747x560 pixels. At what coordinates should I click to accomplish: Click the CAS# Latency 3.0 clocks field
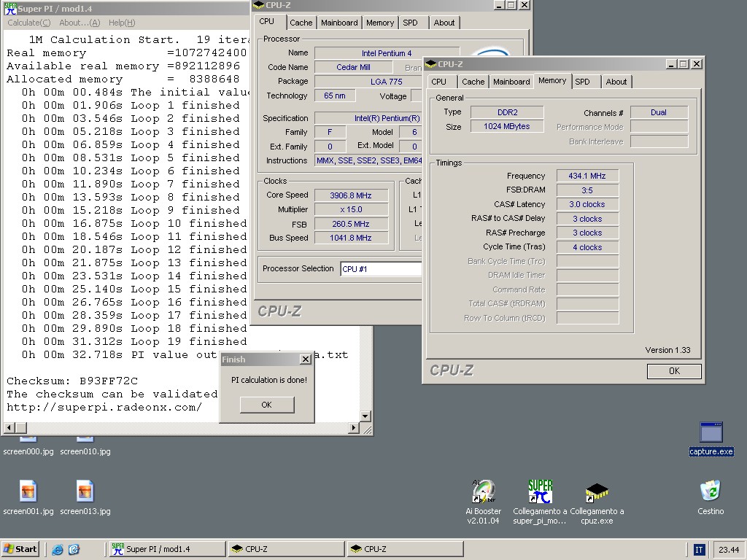(587, 204)
